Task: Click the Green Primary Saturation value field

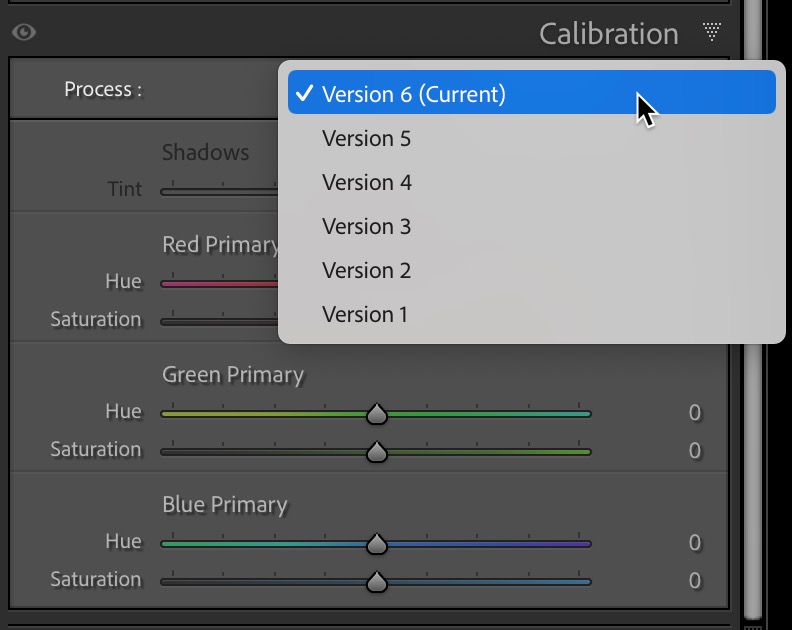Action: coord(694,451)
